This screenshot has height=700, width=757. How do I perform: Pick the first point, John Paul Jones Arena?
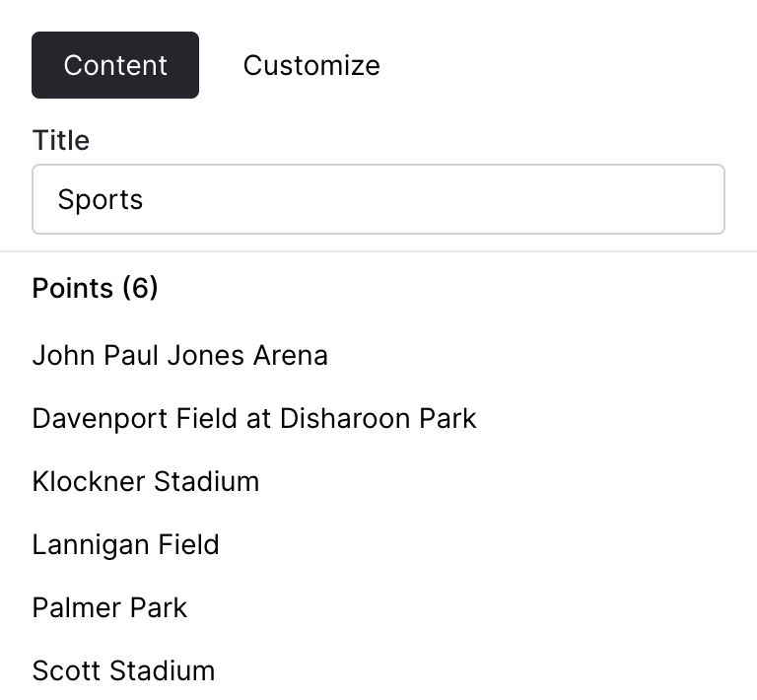click(x=180, y=355)
